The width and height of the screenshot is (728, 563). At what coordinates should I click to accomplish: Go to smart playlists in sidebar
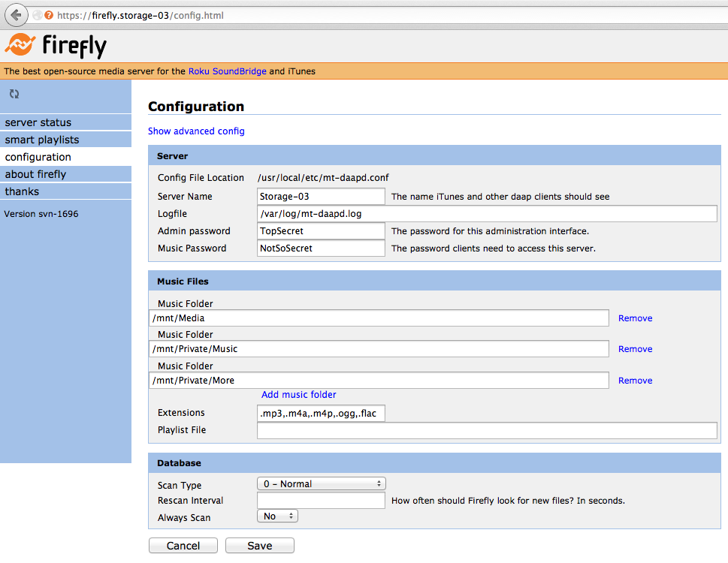pos(42,140)
